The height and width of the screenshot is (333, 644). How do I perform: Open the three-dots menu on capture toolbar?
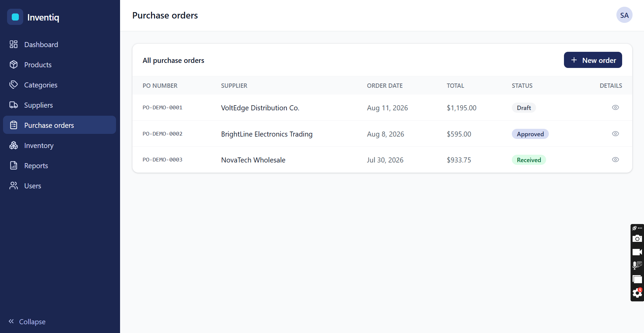click(x=640, y=228)
